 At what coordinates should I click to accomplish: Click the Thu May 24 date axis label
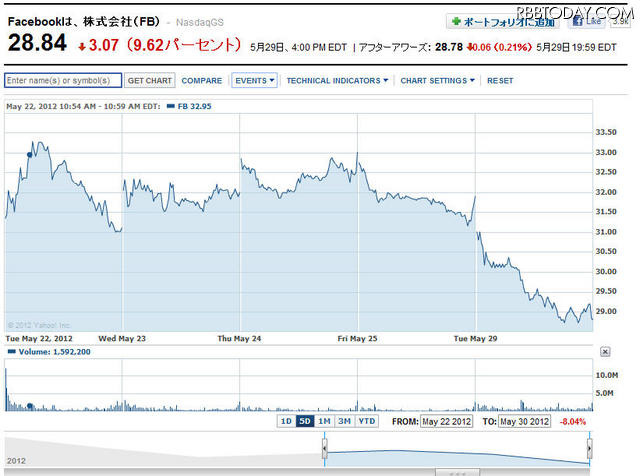pos(239,338)
